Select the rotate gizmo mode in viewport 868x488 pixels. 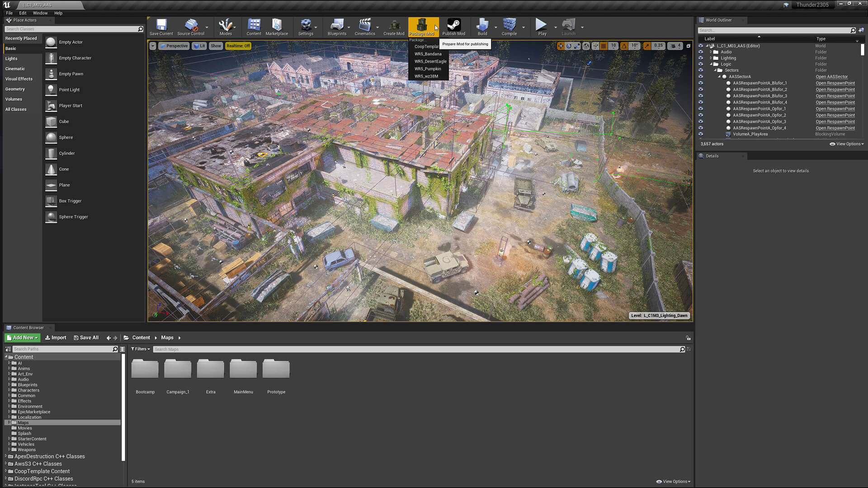click(569, 46)
